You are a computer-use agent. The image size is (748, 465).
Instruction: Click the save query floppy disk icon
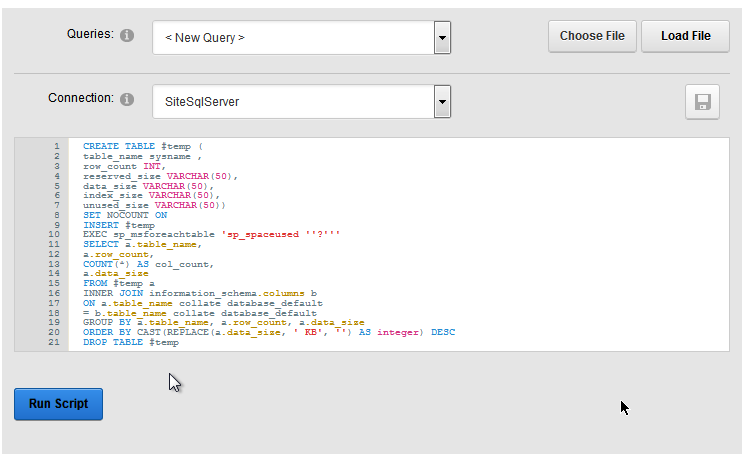point(702,102)
